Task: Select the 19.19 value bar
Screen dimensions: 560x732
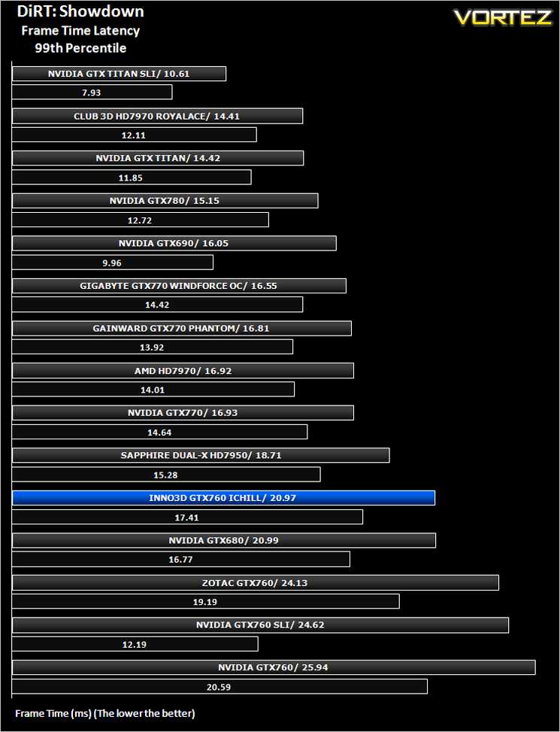Action: pyautogui.click(x=206, y=601)
